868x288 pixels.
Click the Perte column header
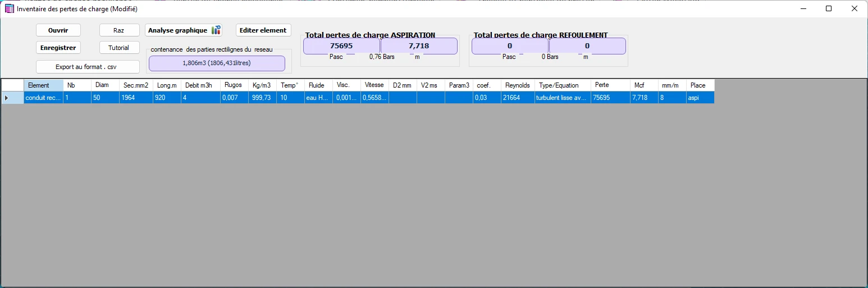(610, 85)
